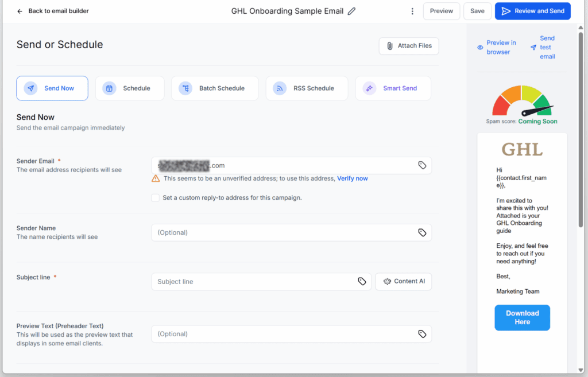Screen dimensions: 588x377
Task: Click the tag icon next to Sender Name
Action: coord(422,232)
